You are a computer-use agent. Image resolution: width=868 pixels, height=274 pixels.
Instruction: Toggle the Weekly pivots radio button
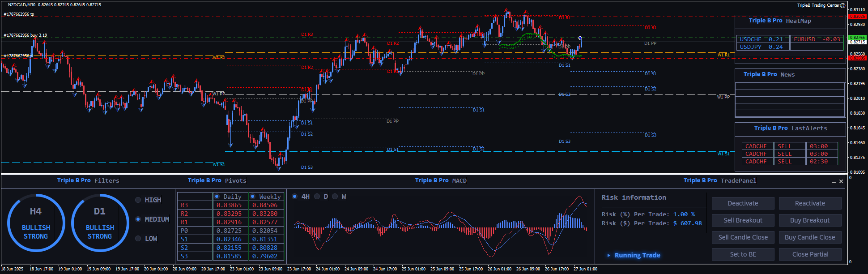[253, 197]
